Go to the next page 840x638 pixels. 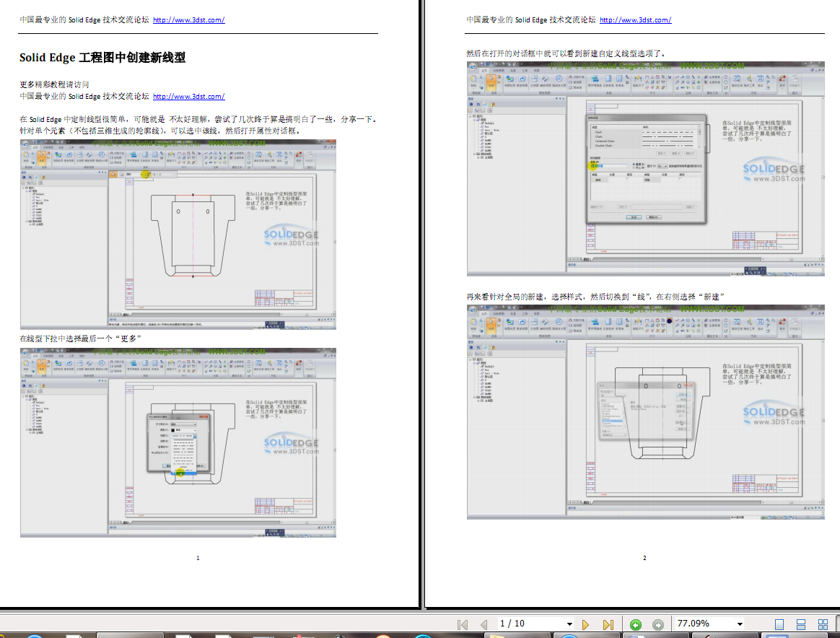point(585,624)
